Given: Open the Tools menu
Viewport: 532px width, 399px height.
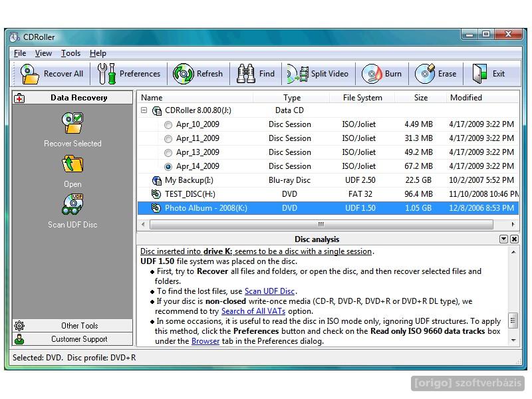Looking at the screenshot, I should [x=70, y=53].
